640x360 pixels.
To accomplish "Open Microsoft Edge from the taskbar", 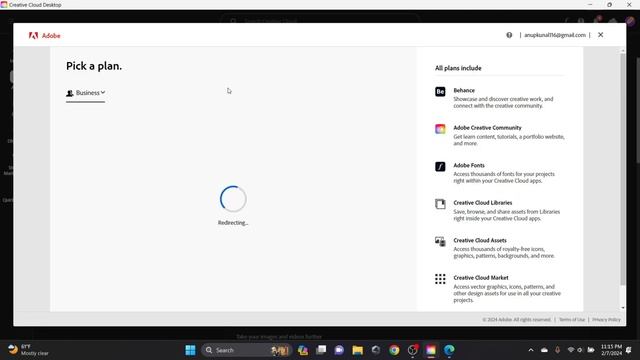I will [x=449, y=350].
